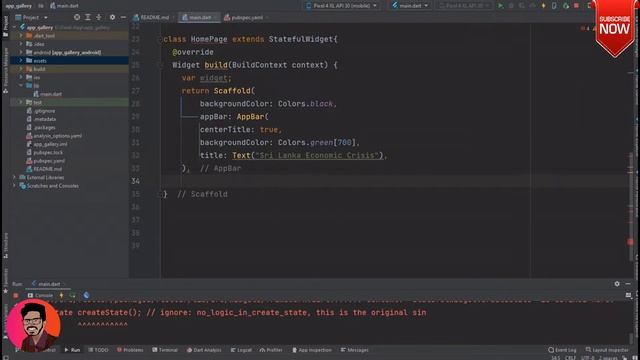This screenshot has height=360, width=640.
Task: Open the Project view mode dropdown
Action: 31,18
